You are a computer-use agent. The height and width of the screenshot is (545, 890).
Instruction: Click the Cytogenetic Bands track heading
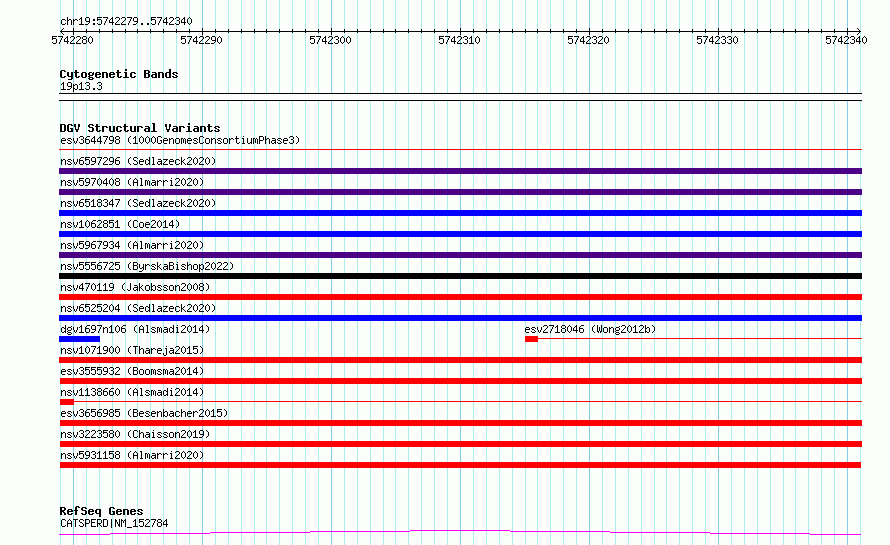119,74
